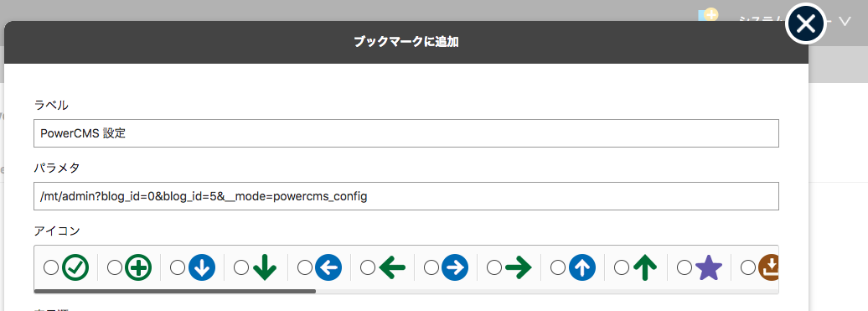
Task: Click the green plain right-arrow icon
Action: pos(519,268)
